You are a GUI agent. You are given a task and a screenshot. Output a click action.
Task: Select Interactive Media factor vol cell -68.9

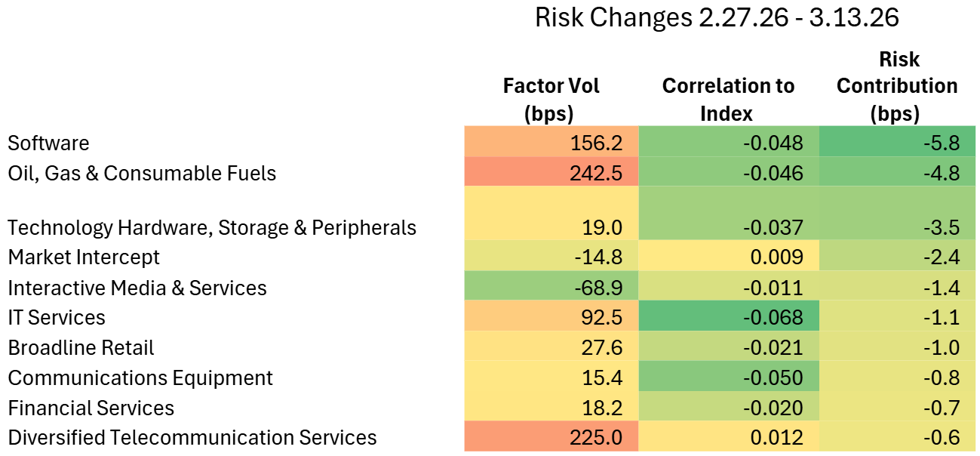coord(551,288)
